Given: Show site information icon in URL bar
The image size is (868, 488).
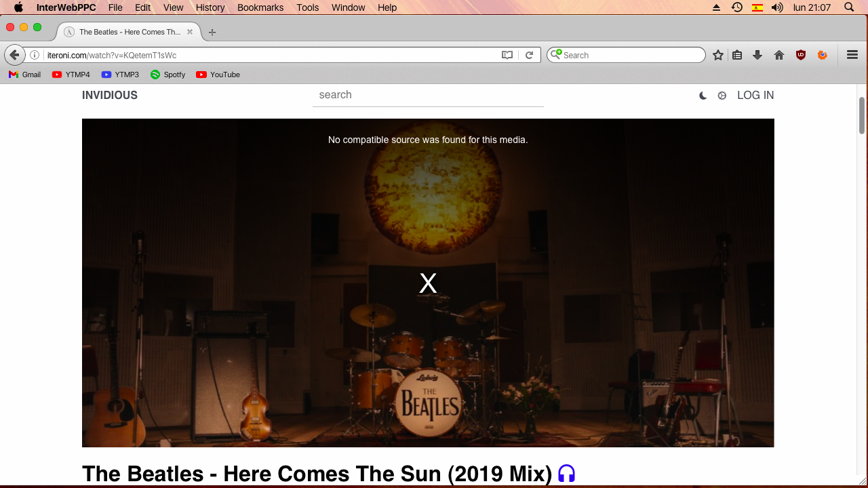Looking at the screenshot, I should point(35,55).
